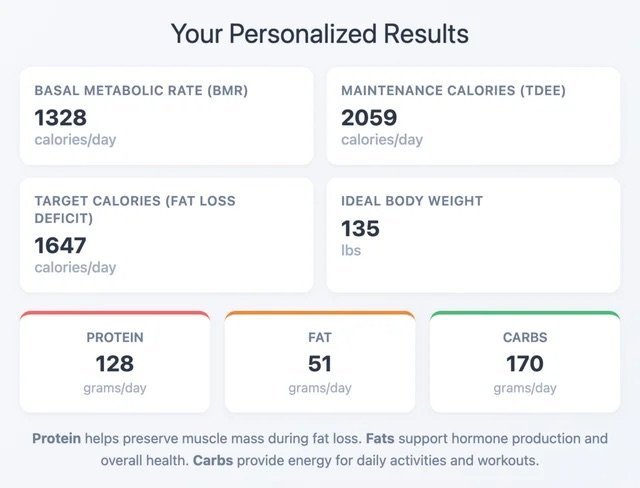
Task: Click the 135 lbs value
Action: tap(360, 228)
